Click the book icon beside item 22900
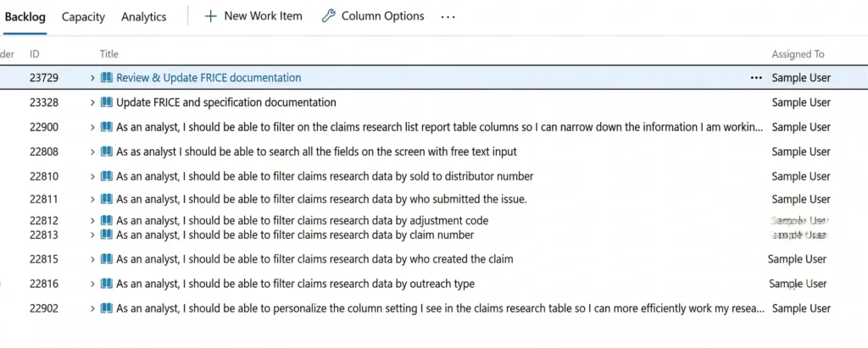The width and height of the screenshot is (868, 348). coord(106,127)
